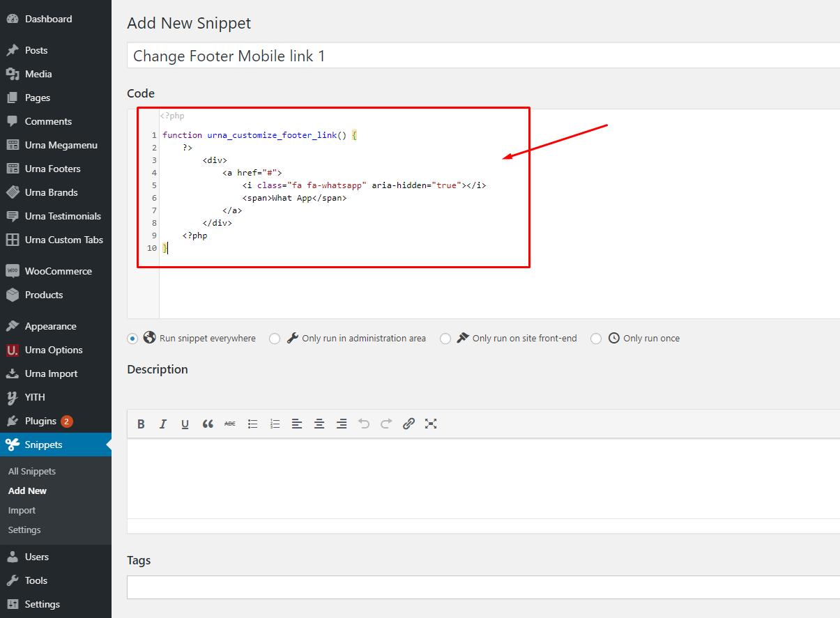Click the Products box icon
Screen dimensions: 840x618
[x=13, y=295]
